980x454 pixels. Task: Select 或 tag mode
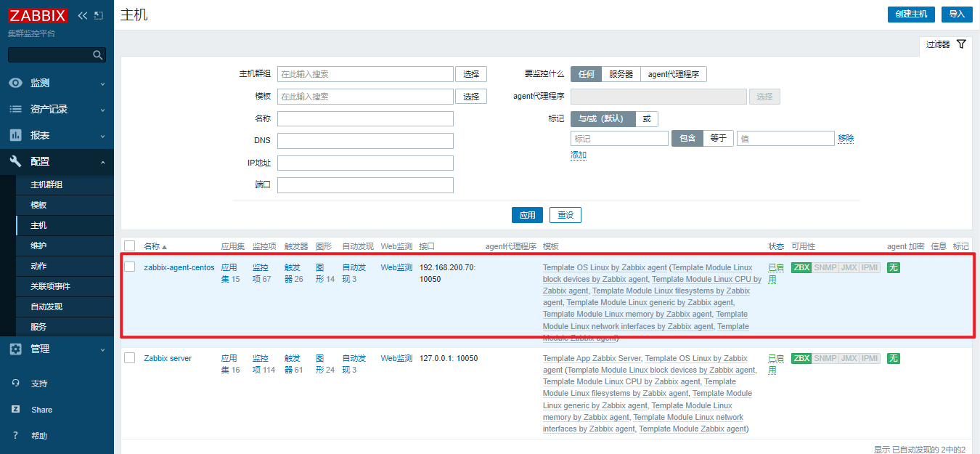[x=647, y=119]
